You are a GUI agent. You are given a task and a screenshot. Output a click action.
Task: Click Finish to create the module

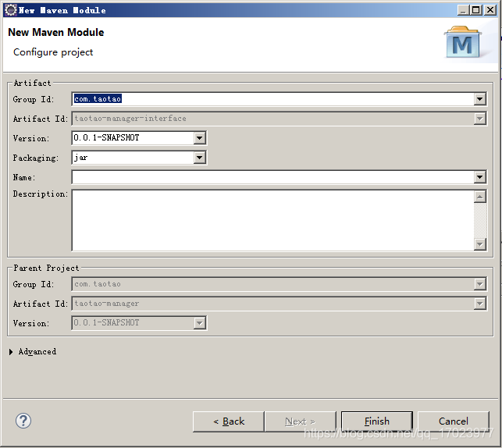pyautogui.click(x=377, y=421)
